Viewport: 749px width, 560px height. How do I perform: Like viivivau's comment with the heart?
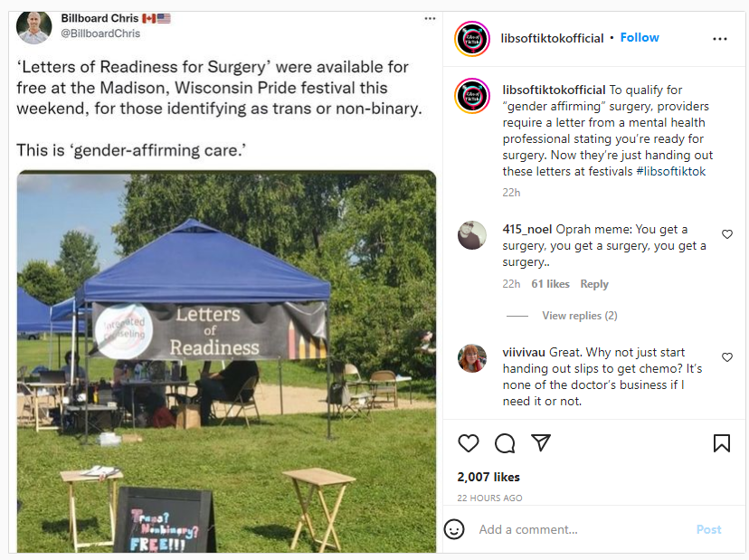[x=727, y=357]
